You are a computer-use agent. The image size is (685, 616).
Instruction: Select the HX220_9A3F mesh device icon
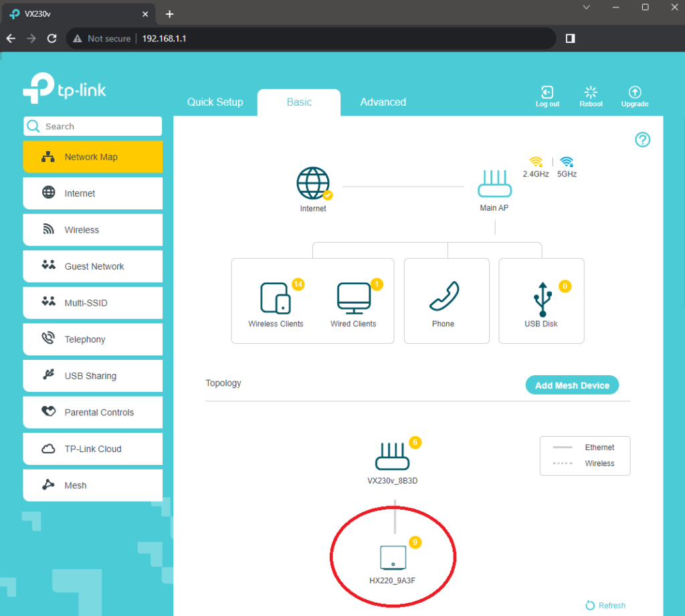pyautogui.click(x=393, y=558)
